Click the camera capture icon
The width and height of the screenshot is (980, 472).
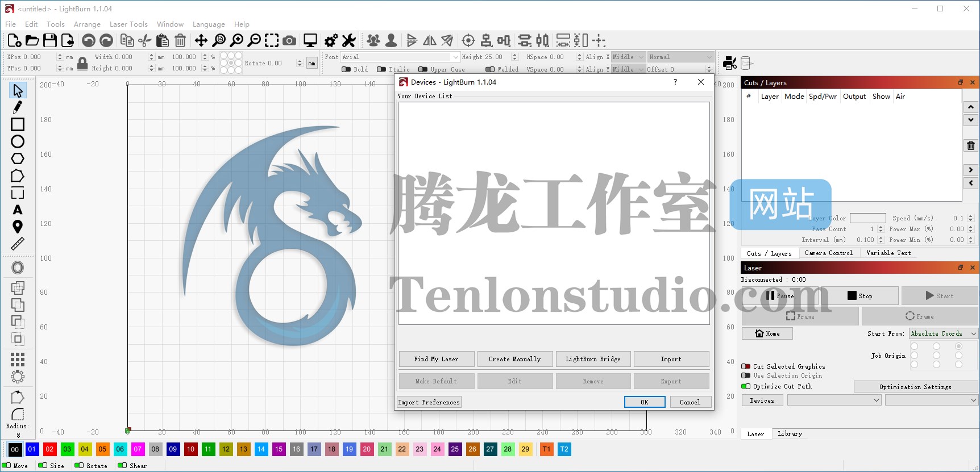pyautogui.click(x=289, y=40)
